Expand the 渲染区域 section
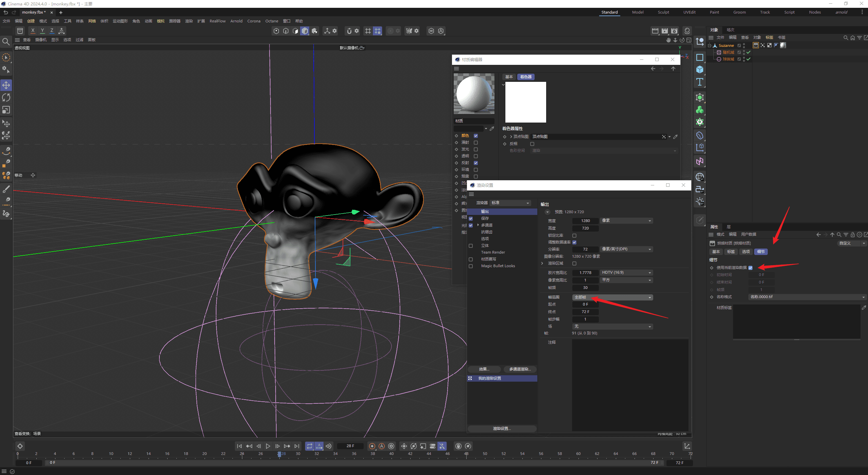This screenshot has width=868, height=475. (x=542, y=263)
